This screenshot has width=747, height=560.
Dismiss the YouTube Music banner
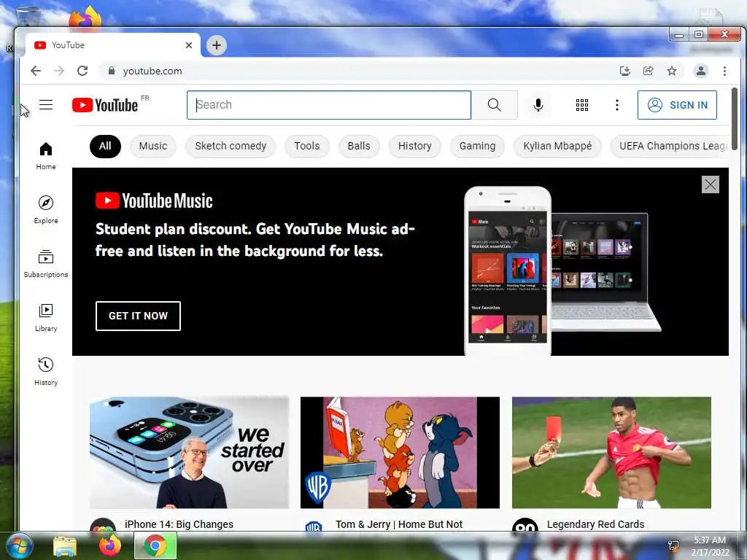tap(711, 184)
